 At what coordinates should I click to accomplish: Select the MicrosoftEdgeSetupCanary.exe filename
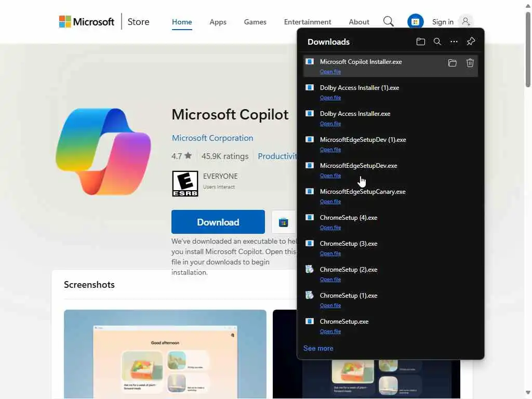pyautogui.click(x=363, y=192)
